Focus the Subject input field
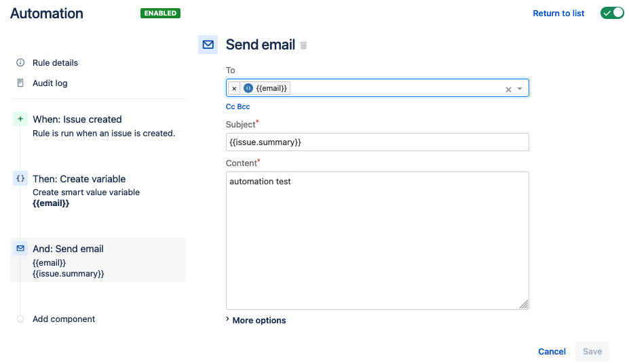 coord(377,142)
